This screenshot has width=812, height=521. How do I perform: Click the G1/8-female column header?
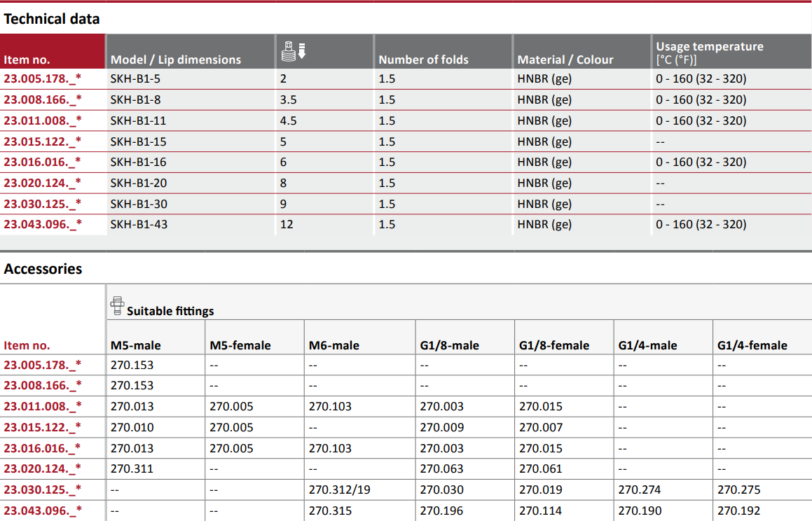tap(554, 345)
